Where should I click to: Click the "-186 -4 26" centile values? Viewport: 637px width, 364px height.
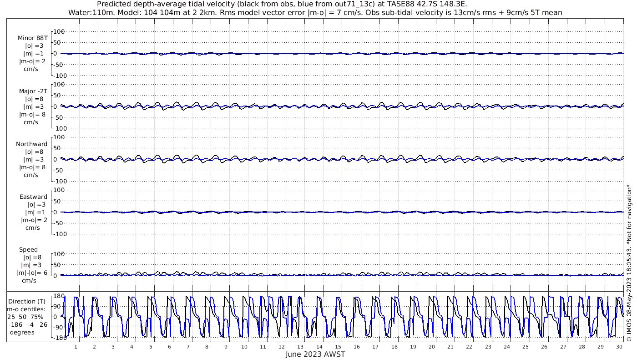tap(27, 324)
